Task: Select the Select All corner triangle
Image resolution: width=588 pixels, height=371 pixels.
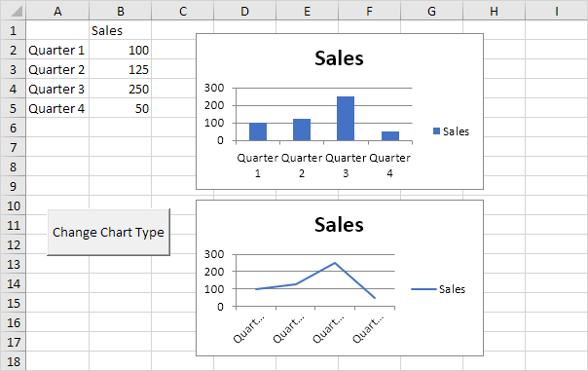Action: [x=17, y=11]
